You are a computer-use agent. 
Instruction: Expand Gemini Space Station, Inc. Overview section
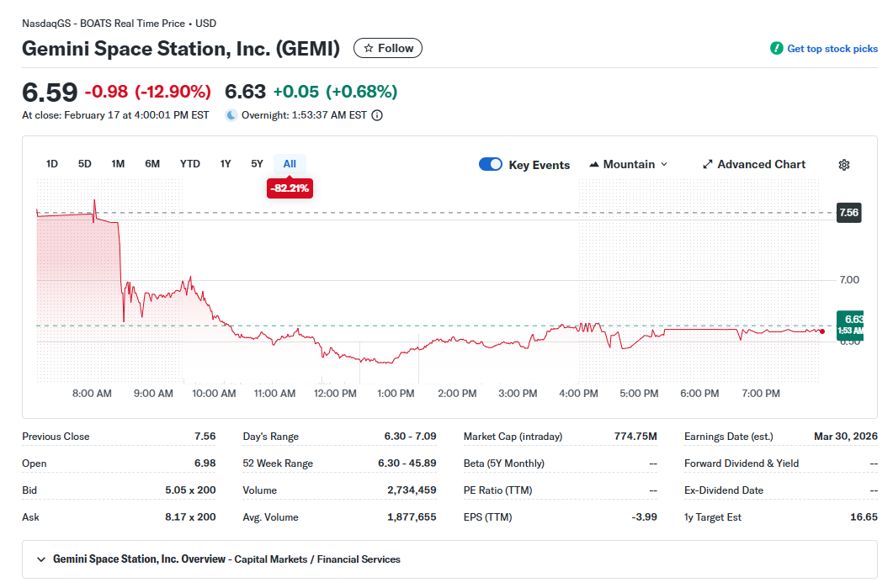click(x=41, y=559)
